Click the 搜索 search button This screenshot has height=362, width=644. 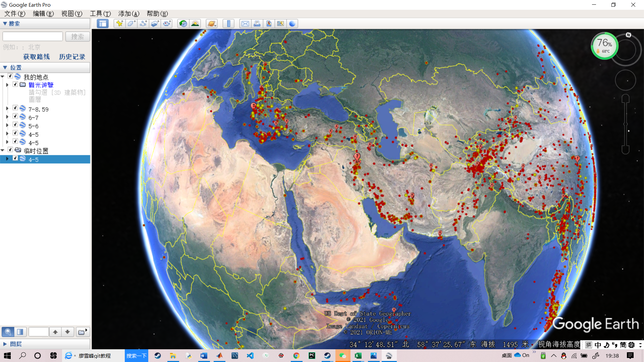(77, 37)
